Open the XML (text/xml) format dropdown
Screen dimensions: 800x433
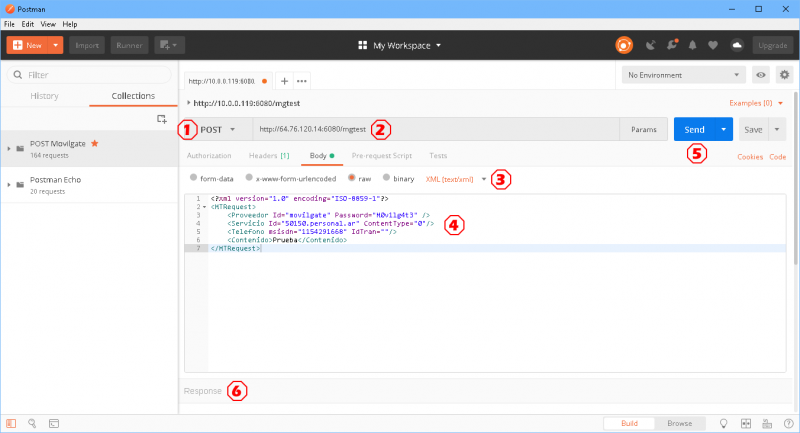456,179
